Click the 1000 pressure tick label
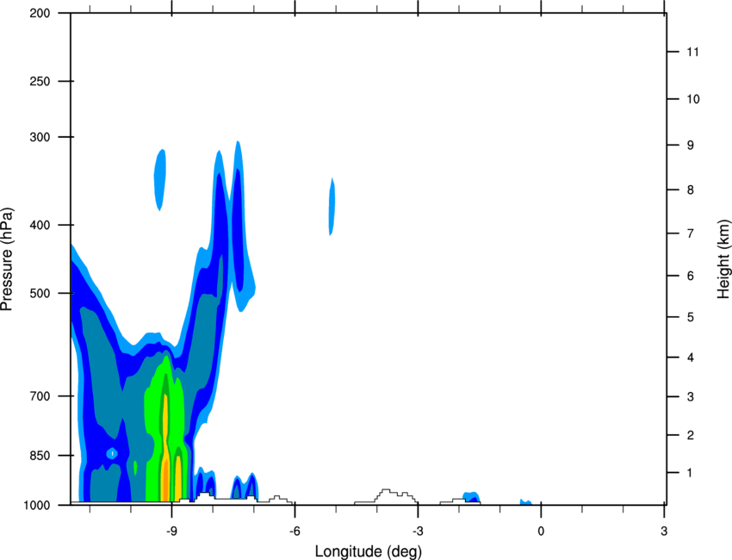732x560 pixels. click(x=37, y=506)
